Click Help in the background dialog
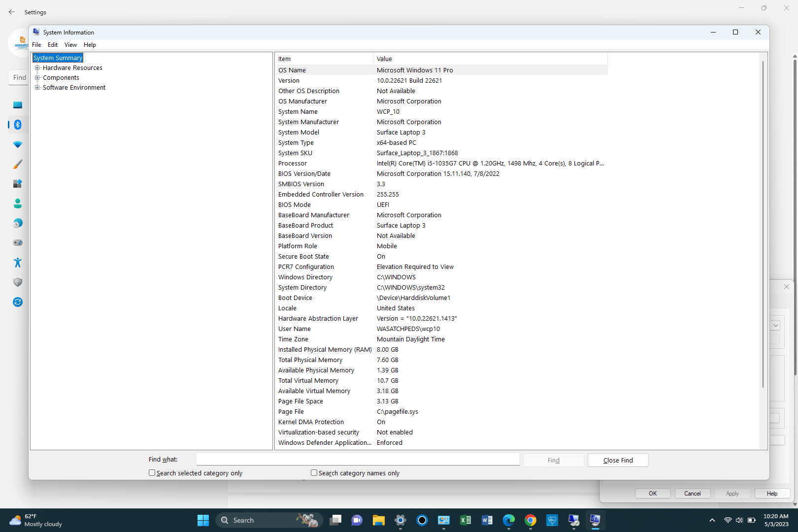Screen dimensions: 798x532 point(772,493)
